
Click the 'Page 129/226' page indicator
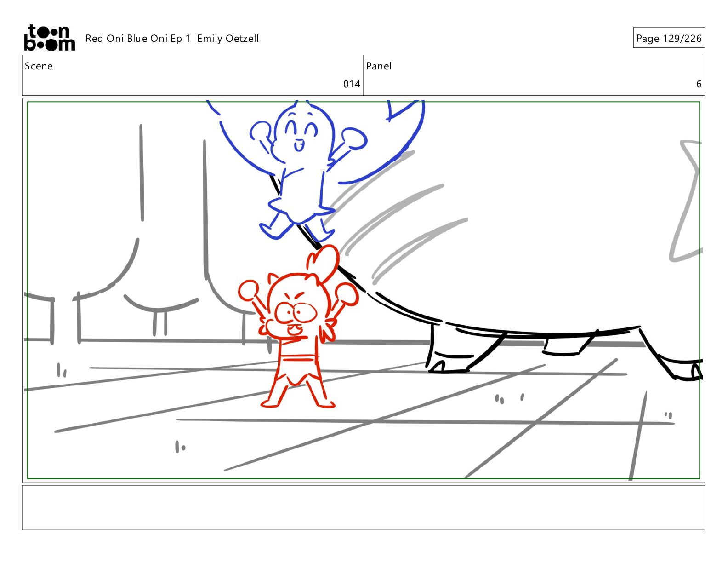pos(669,38)
